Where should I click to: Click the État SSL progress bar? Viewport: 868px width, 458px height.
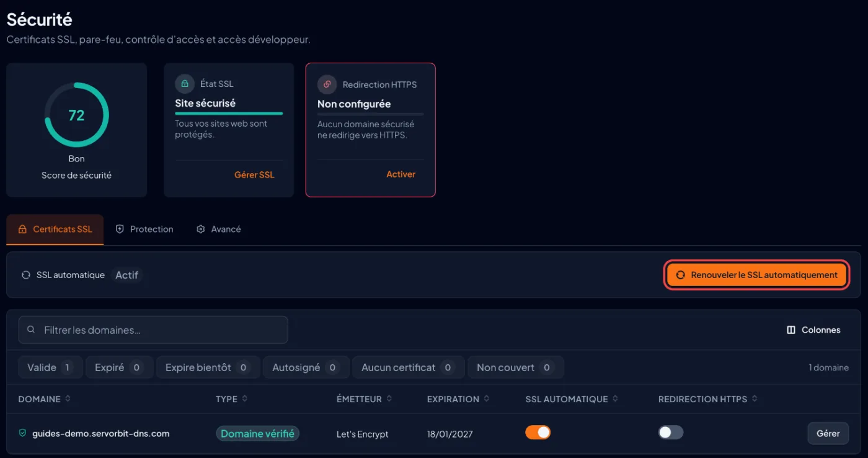229,114
